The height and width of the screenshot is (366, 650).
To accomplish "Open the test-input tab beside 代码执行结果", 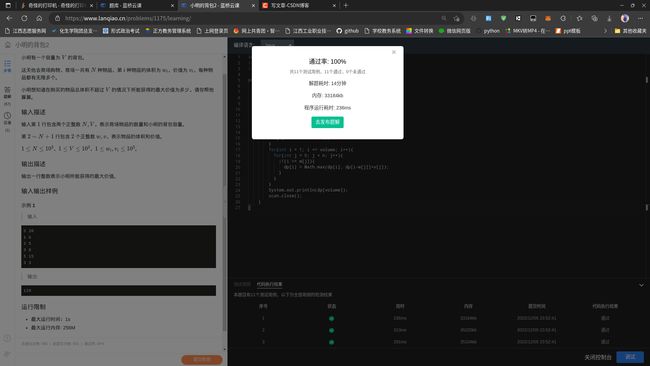I will click(242, 284).
